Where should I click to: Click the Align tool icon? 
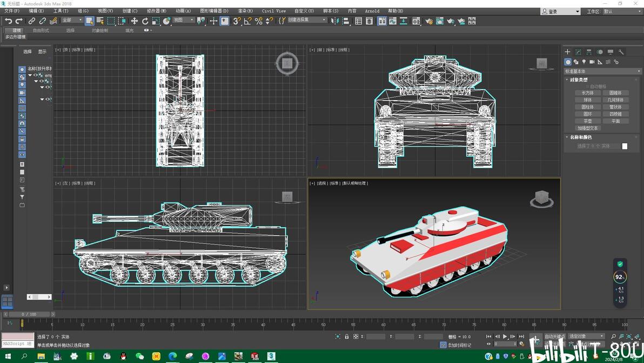click(x=346, y=21)
